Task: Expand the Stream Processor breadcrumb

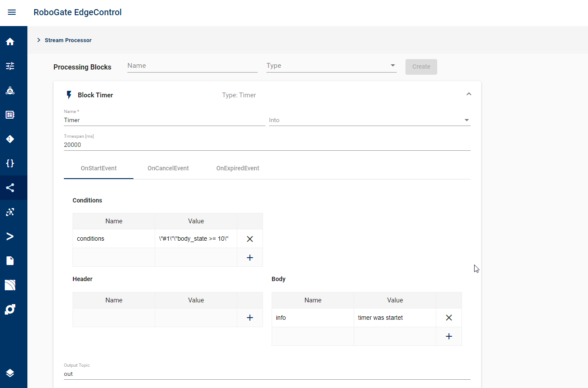Action: click(39, 40)
